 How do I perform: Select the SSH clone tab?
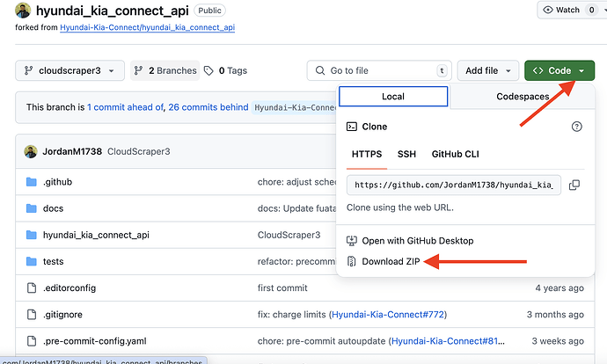(x=406, y=155)
